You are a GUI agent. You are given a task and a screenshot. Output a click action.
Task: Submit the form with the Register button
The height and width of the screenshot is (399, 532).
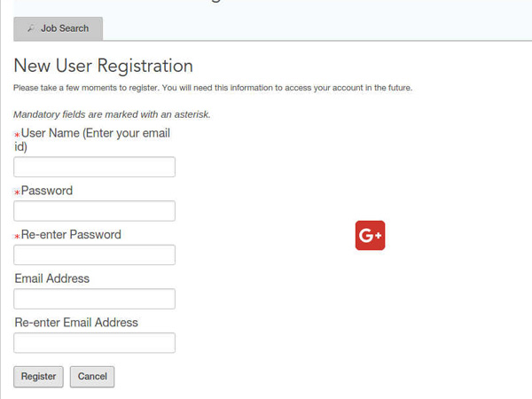pyautogui.click(x=38, y=377)
